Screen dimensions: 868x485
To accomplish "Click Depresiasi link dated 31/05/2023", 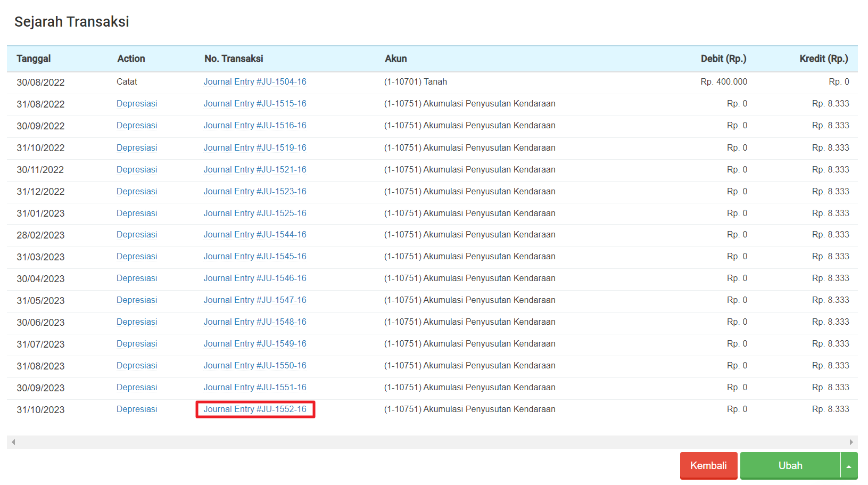I will click(137, 300).
